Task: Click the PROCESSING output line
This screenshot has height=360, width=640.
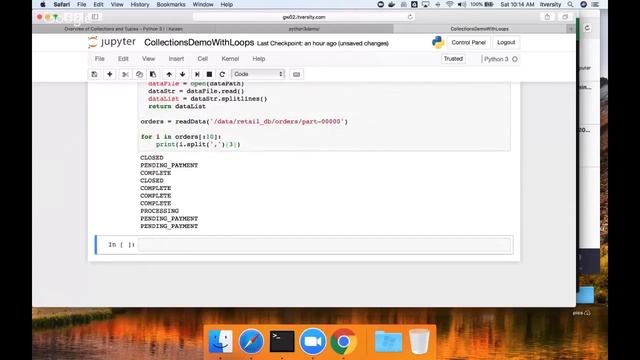Action: [160, 211]
